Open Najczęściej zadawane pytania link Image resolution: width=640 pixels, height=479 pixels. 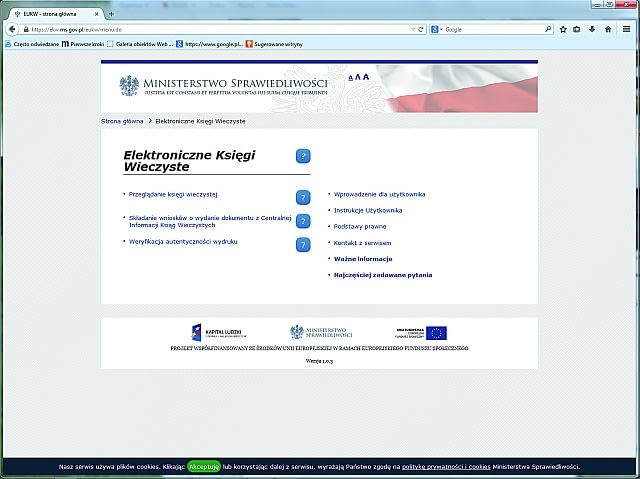[383, 275]
